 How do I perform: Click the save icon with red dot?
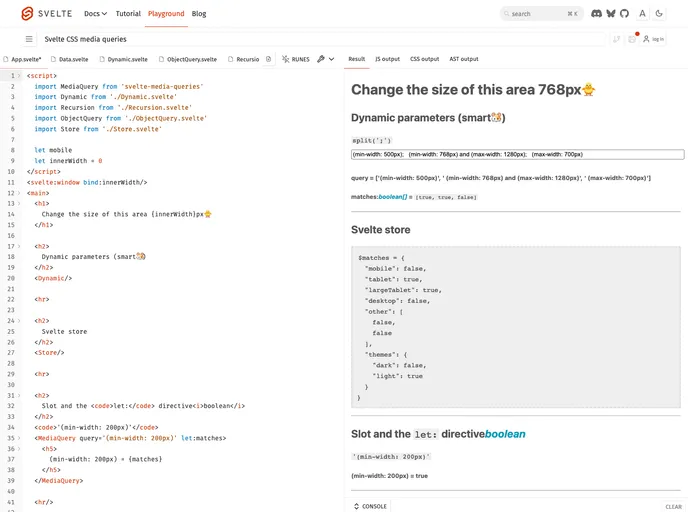pyautogui.click(x=632, y=39)
